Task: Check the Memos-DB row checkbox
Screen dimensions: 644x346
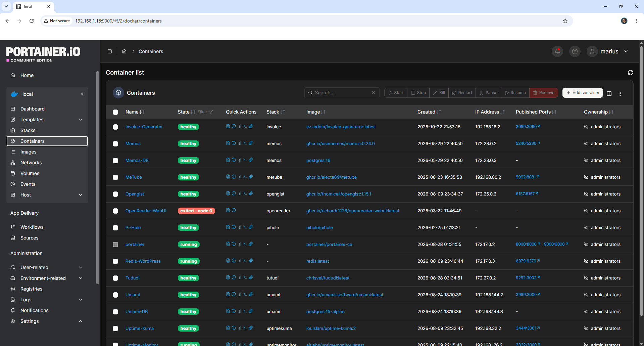Action: click(115, 161)
